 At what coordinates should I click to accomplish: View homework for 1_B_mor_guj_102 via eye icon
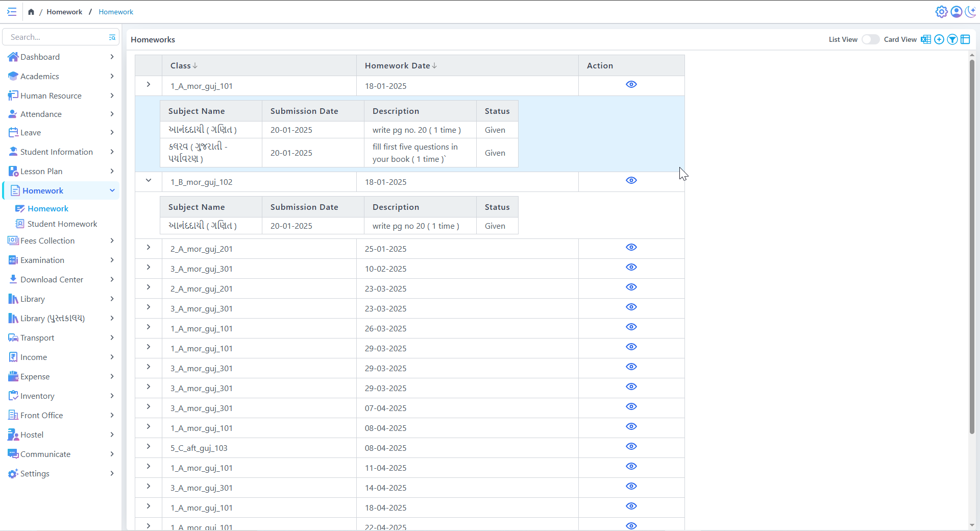(x=631, y=180)
